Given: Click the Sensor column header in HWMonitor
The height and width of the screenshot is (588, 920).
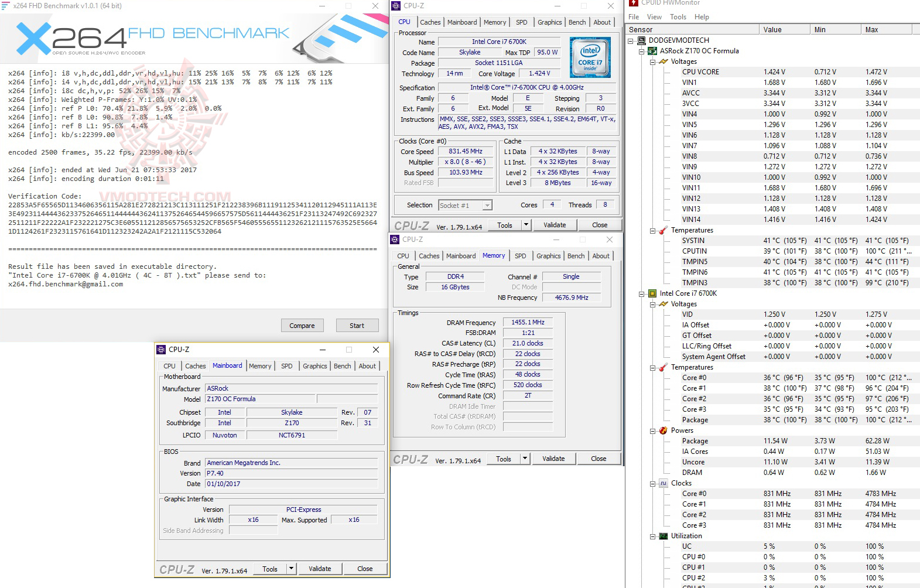Looking at the screenshot, I should click(692, 29).
